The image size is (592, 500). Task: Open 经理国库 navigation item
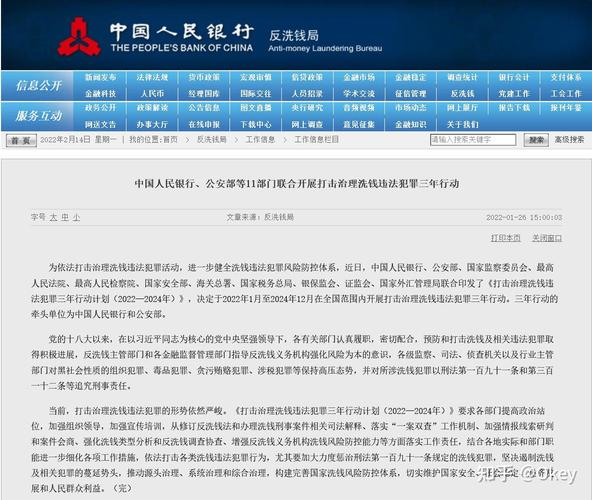point(204,93)
